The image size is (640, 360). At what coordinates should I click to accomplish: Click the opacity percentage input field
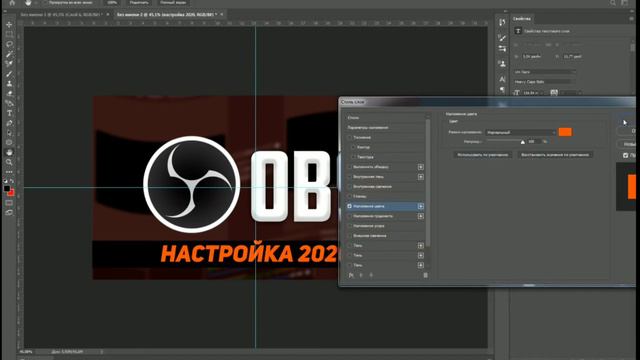(x=533, y=142)
